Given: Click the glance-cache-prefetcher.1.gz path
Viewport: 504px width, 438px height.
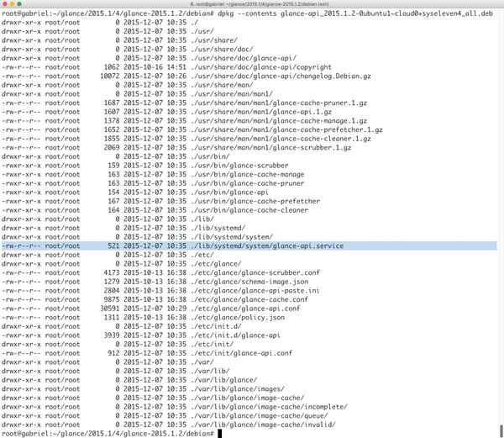Looking at the screenshot, I should (x=286, y=130).
